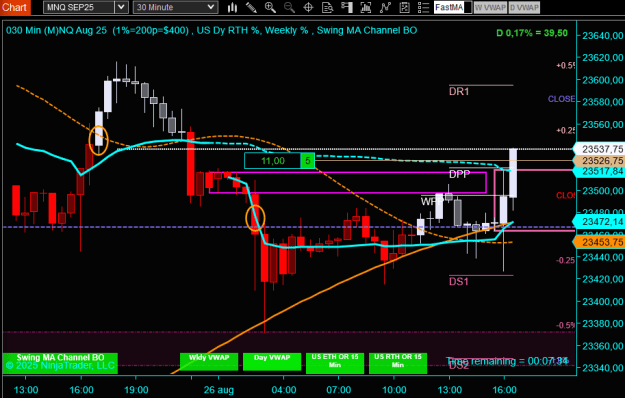Open the bar type chart style icon
The image size is (625, 398).
pyautogui.click(x=232, y=7)
